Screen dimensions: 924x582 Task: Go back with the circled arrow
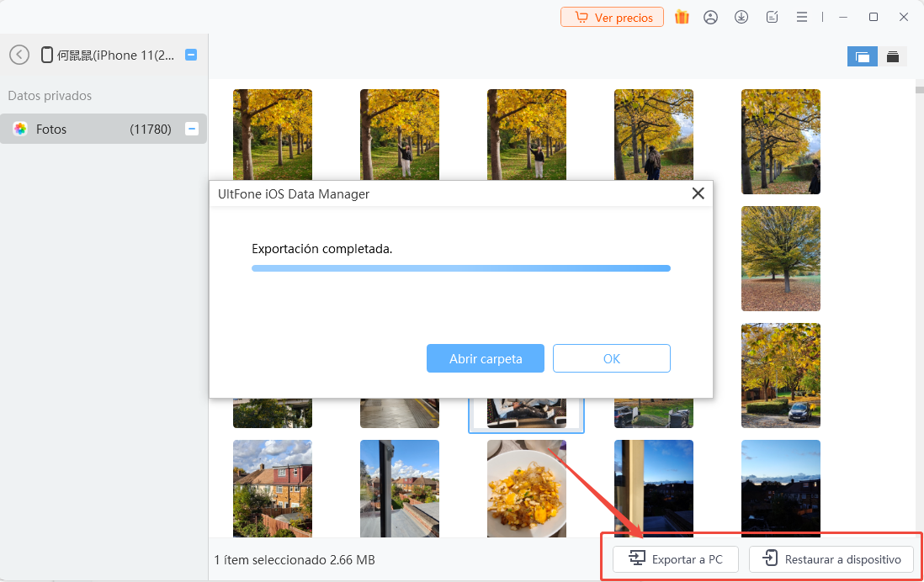point(19,55)
